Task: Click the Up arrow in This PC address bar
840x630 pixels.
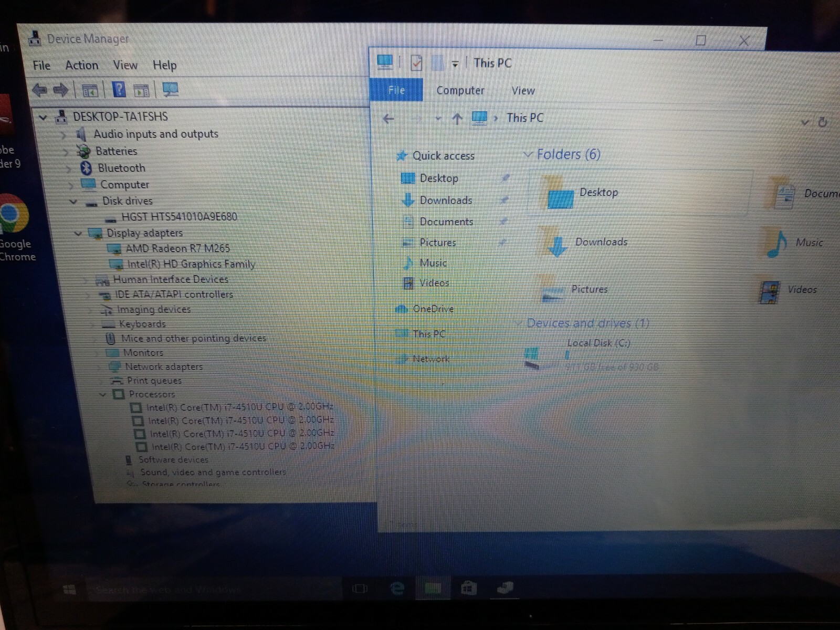Action: [x=457, y=119]
